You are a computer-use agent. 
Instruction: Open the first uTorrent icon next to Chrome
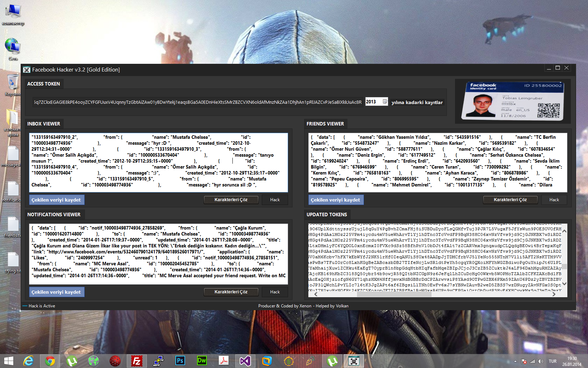coord(71,361)
